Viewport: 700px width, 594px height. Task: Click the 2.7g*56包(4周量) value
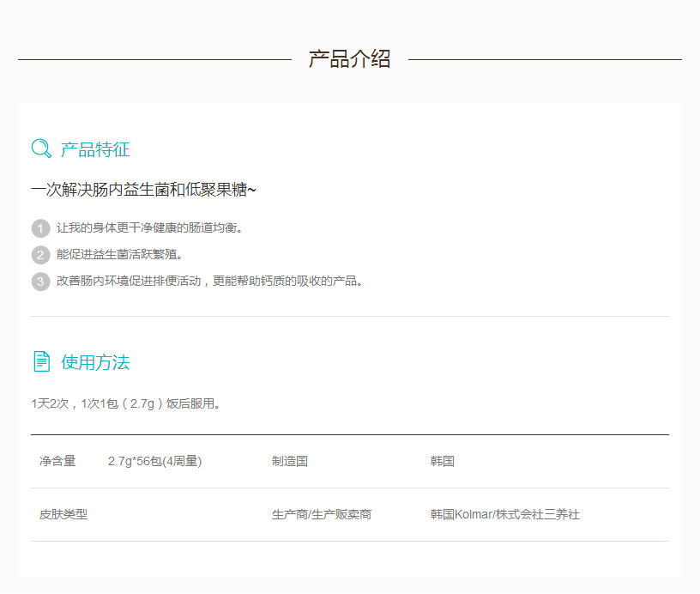154,462
